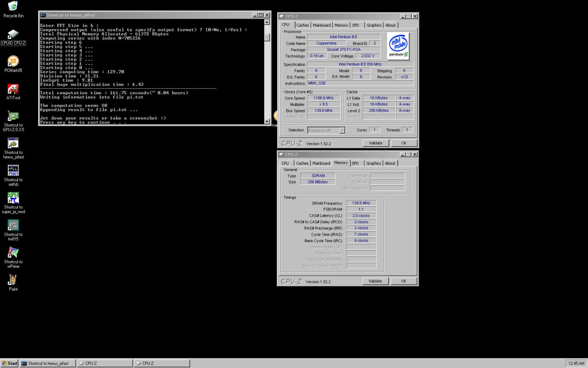Open Graphics tab in lower CPU-Z window
This screenshot has width=588, height=368.
pos(373,163)
